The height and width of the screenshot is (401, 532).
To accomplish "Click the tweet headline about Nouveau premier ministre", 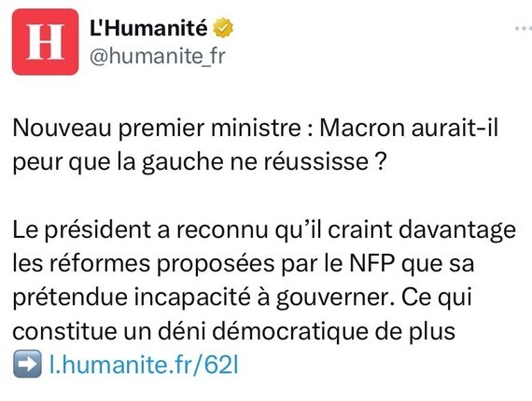I will point(255,145).
